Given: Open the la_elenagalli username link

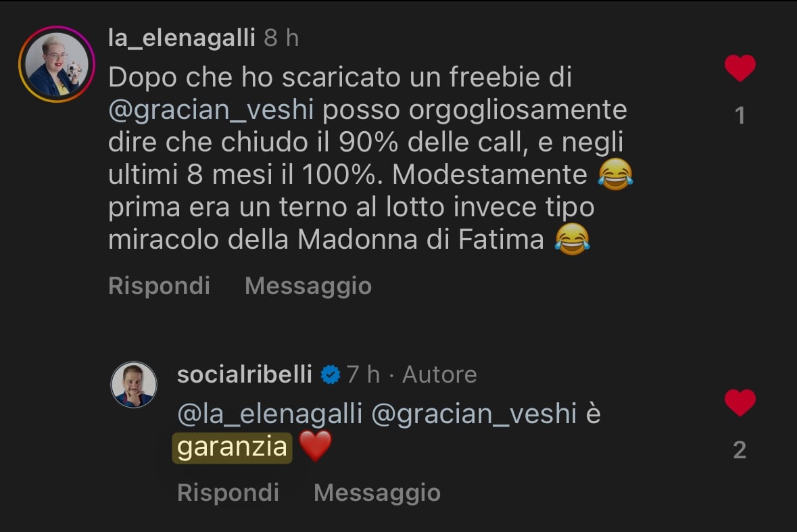Looking at the screenshot, I should [182, 39].
